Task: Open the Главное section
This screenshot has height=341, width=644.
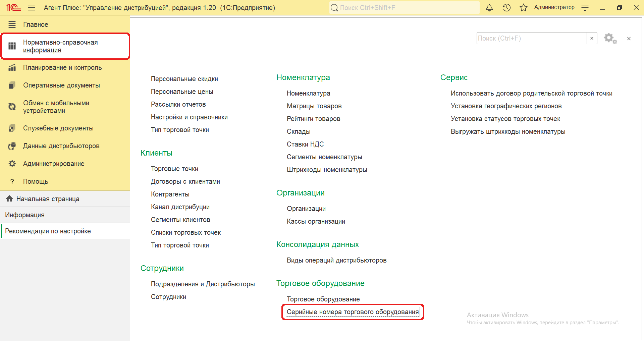Action: tap(65, 24)
